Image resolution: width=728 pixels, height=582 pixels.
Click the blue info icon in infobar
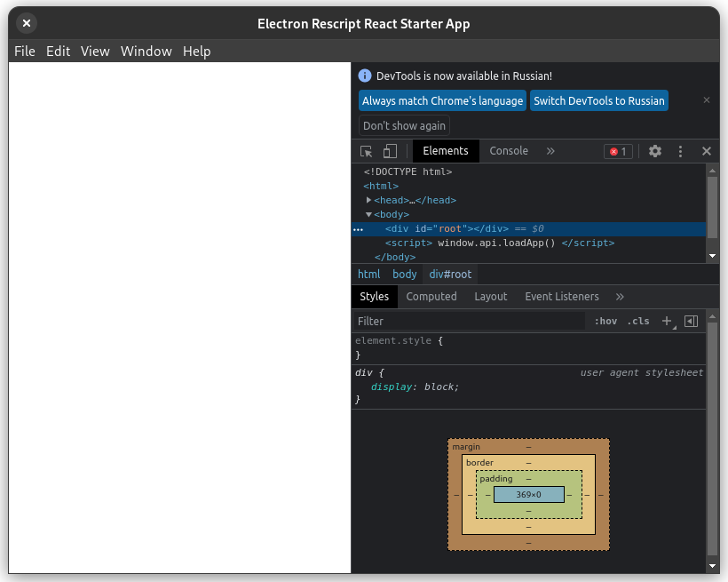click(365, 76)
